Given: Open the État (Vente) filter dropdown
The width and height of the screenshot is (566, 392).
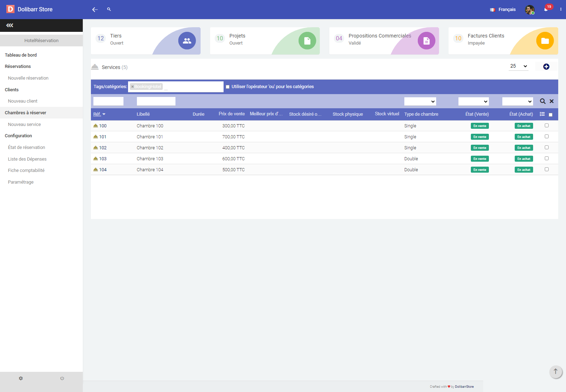Looking at the screenshot, I should [473, 102].
